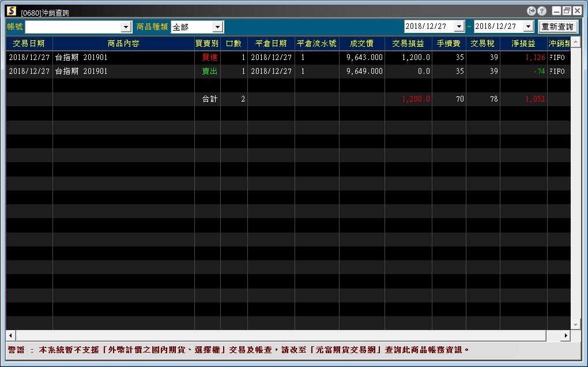Click the 合計 total row label
The height and width of the screenshot is (367, 588).
point(210,99)
